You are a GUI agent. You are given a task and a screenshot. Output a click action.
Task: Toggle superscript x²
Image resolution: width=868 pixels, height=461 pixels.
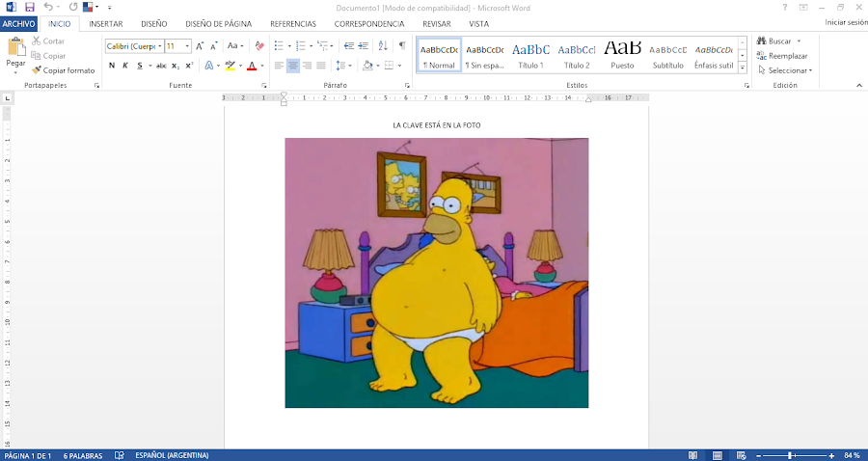point(189,66)
